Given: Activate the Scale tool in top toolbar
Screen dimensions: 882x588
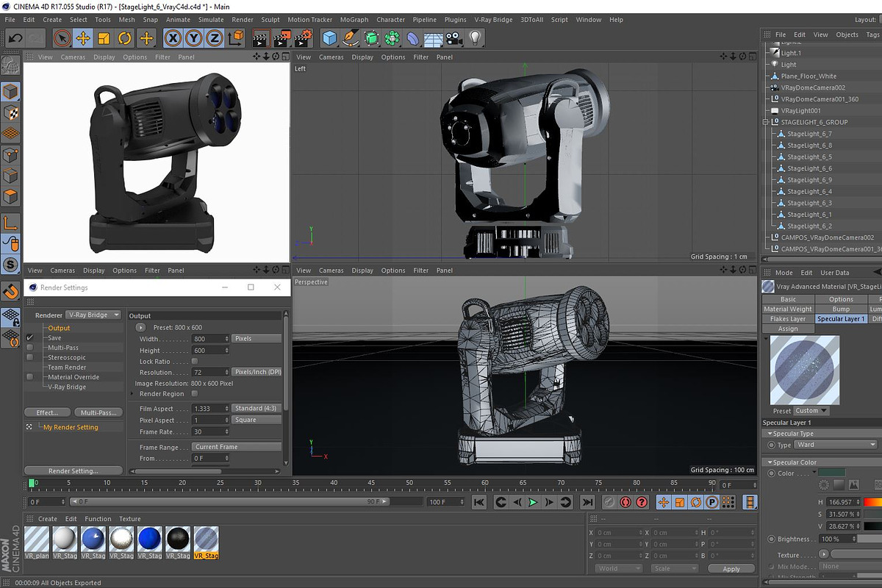Looking at the screenshot, I should click(x=104, y=38).
